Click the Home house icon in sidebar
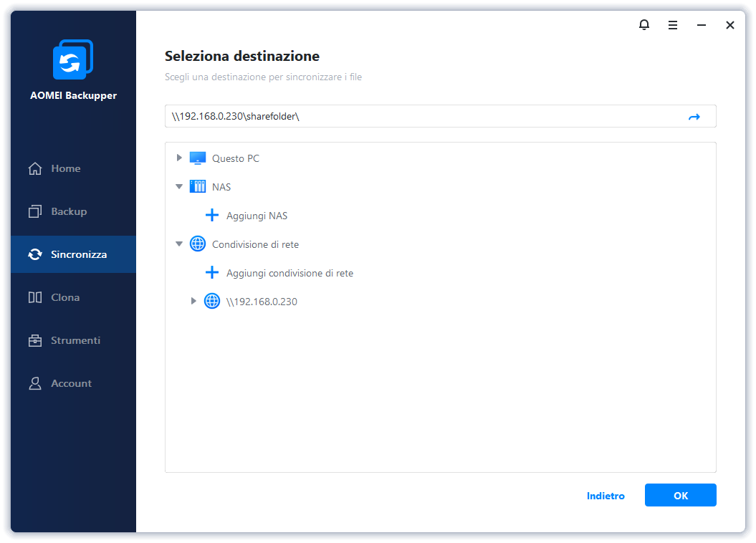 tap(35, 168)
